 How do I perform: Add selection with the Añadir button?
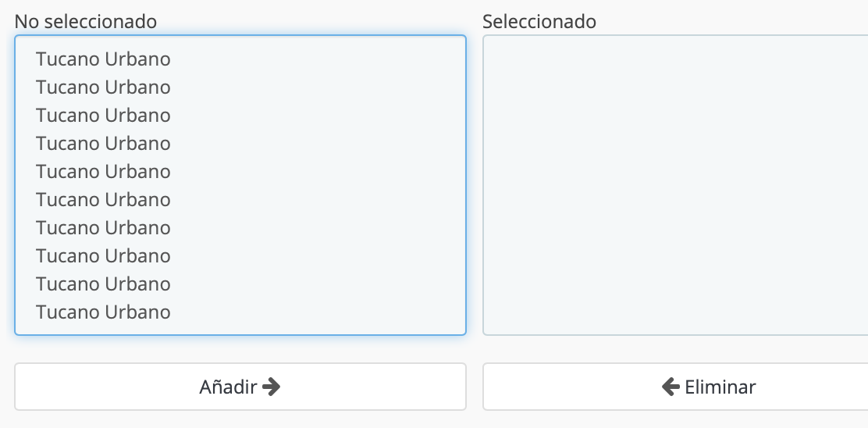[240, 387]
